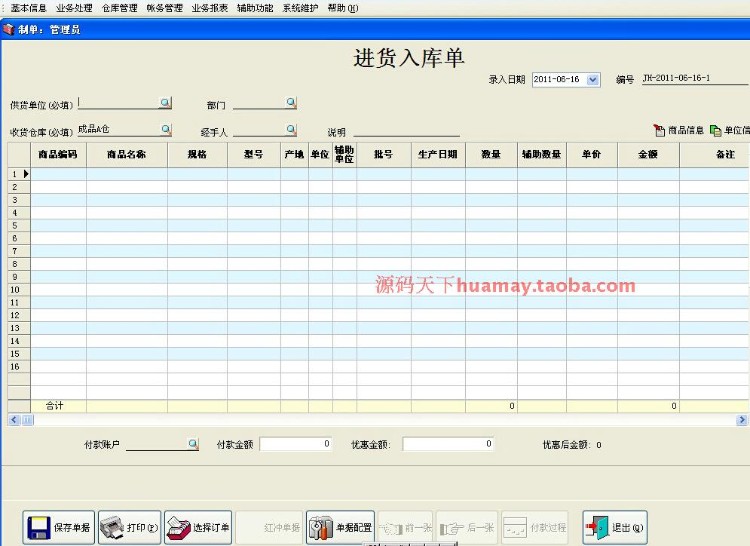Click the 商品名称 column header
This screenshot has width=750, height=546.
(x=127, y=154)
